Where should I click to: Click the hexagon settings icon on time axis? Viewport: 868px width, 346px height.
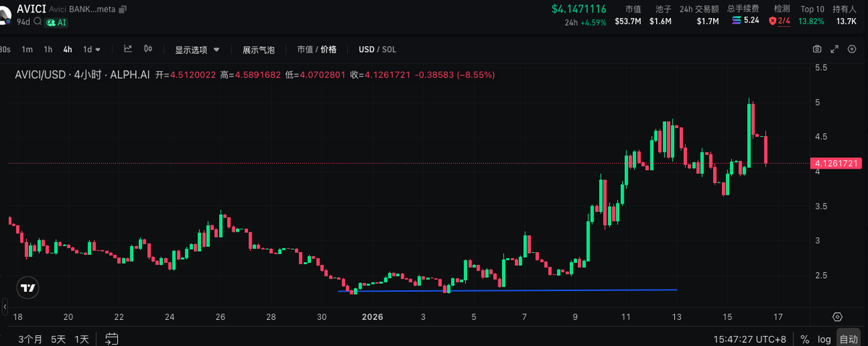pyautogui.click(x=838, y=317)
